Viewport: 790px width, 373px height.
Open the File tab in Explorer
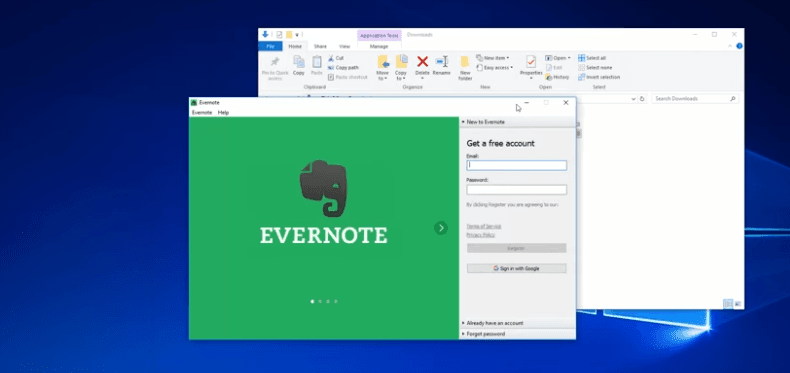tap(271, 46)
